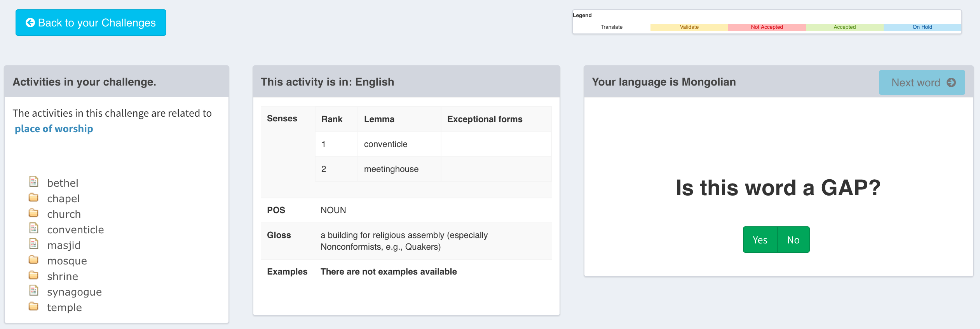Answer Yes to the GAP question
Viewport: 980px width, 329px height.
760,240
